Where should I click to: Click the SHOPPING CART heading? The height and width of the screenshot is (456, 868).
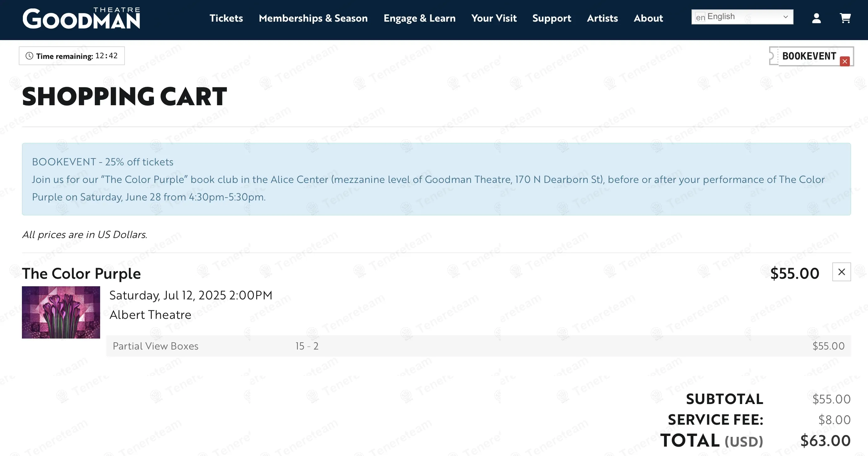[x=124, y=96]
